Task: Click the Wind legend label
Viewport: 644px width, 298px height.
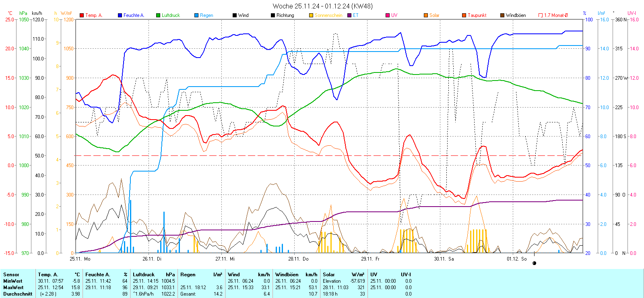Action: [243, 15]
